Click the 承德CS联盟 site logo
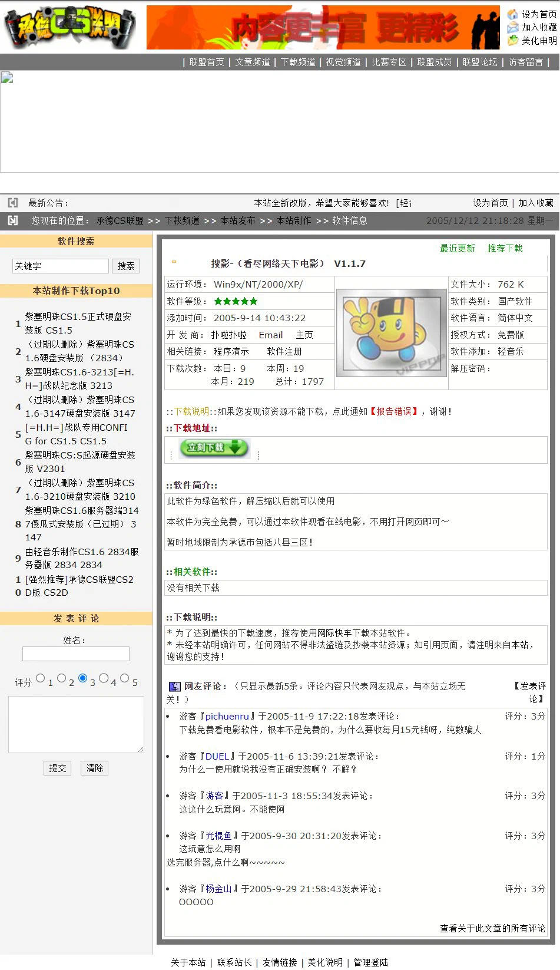560x970 pixels. (x=69, y=27)
